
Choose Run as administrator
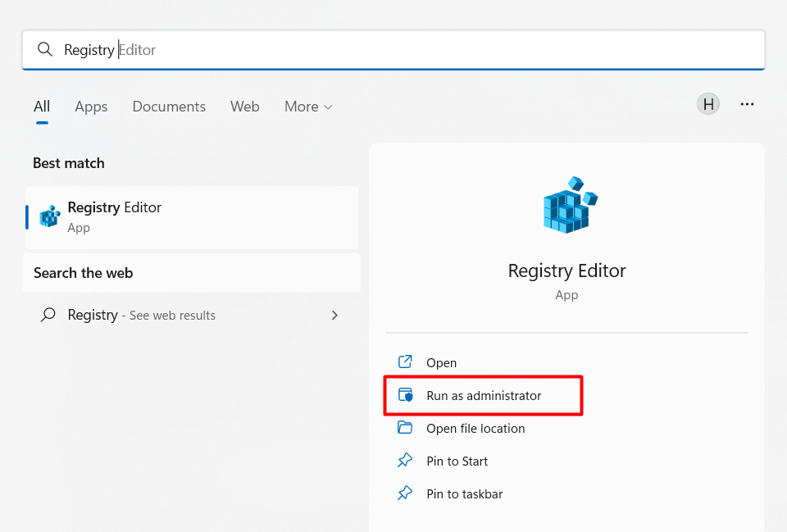[484, 396]
